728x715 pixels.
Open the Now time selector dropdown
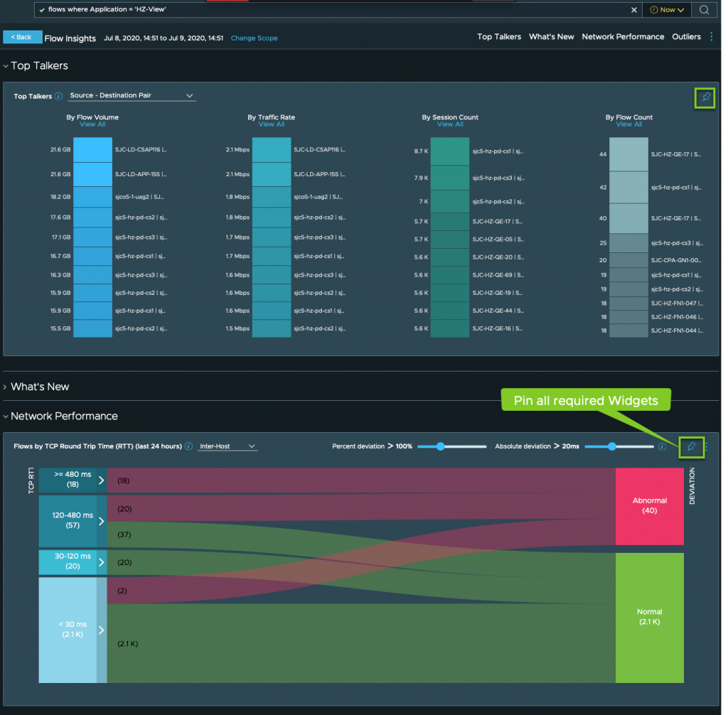click(667, 10)
